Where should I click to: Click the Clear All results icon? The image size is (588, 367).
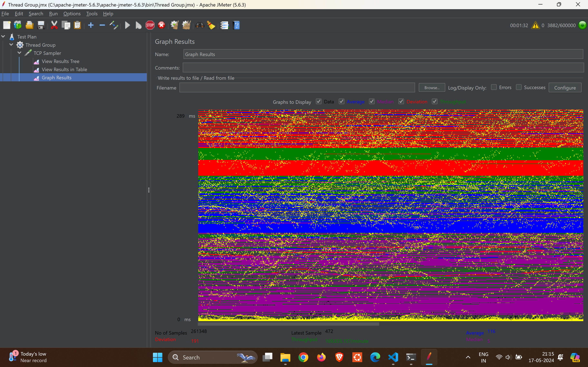click(186, 25)
